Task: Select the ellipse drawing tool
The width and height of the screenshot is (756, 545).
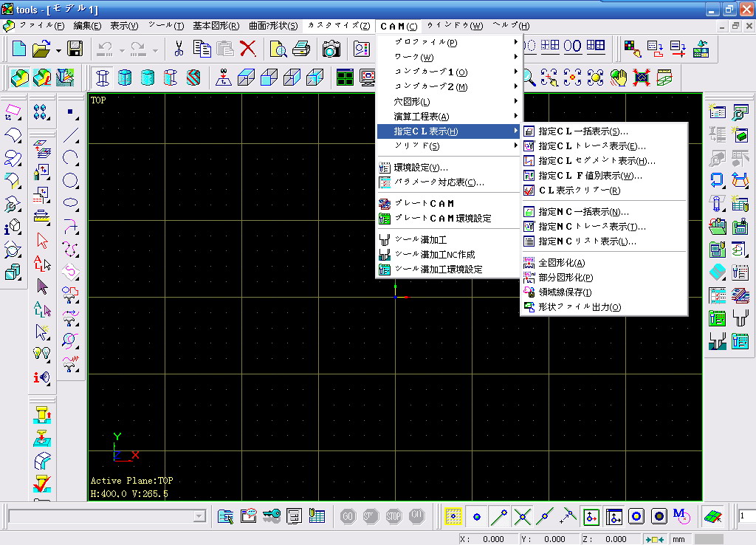Action: coord(71,203)
